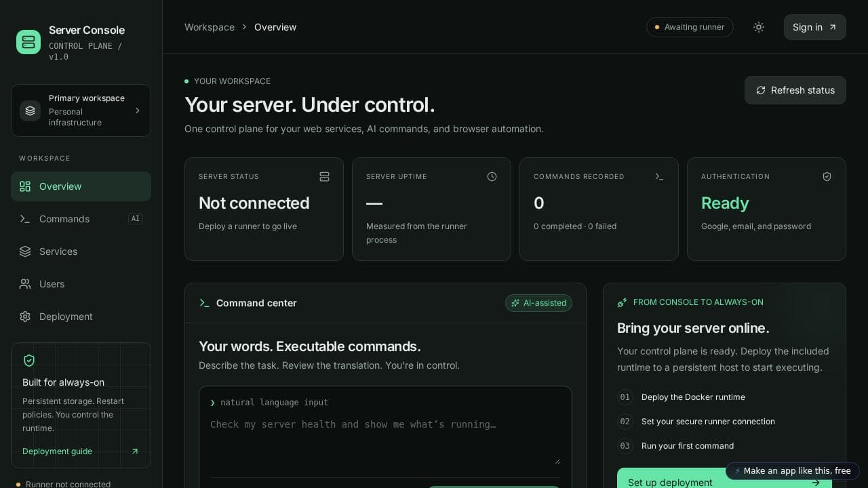Click the Overview grid icon in sidebar
The height and width of the screenshot is (488, 868).
[25, 186]
